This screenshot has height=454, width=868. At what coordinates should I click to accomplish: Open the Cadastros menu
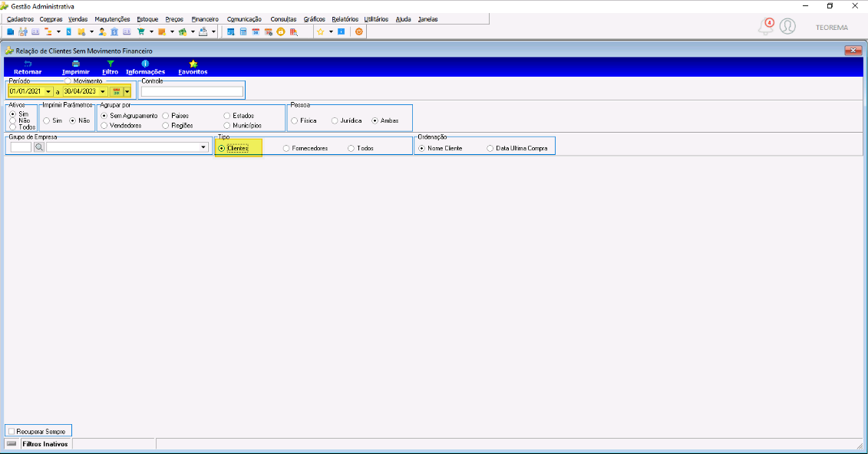point(21,19)
